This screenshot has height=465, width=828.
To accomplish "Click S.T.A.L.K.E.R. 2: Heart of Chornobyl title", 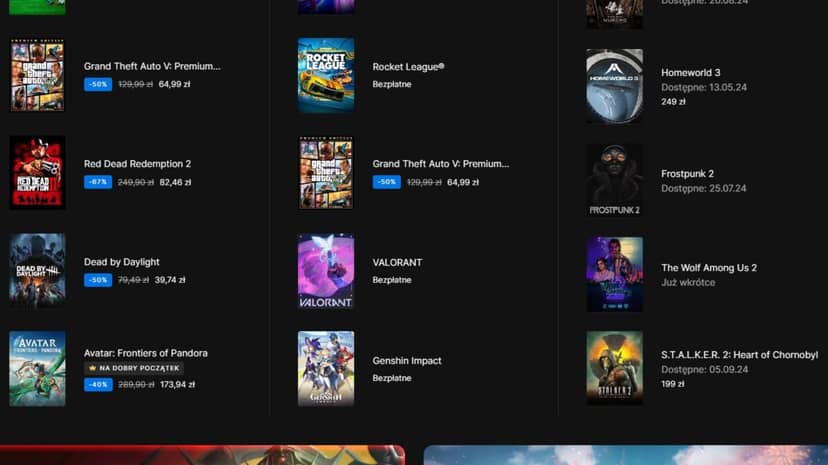I will [739, 355].
